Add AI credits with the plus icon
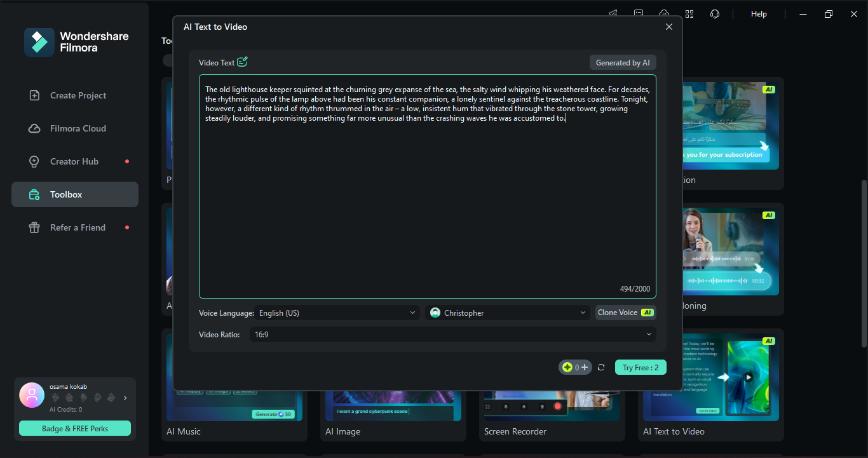The height and width of the screenshot is (458, 868). click(x=584, y=367)
